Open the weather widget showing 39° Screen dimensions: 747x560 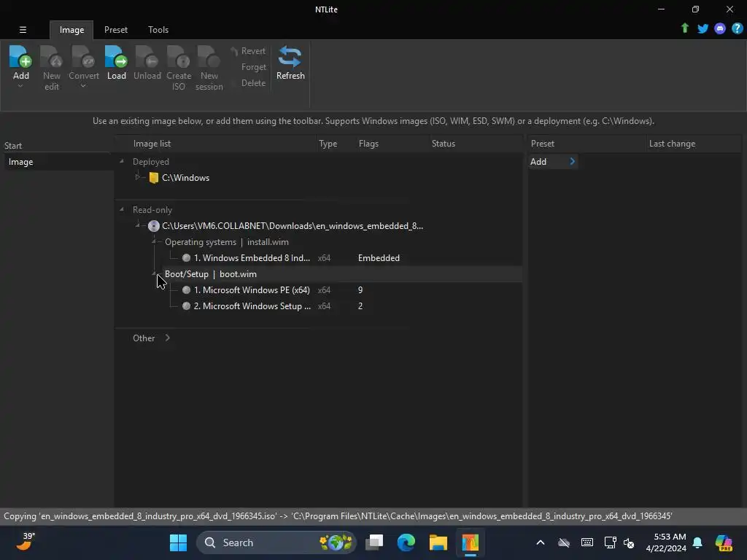tap(26, 542)
